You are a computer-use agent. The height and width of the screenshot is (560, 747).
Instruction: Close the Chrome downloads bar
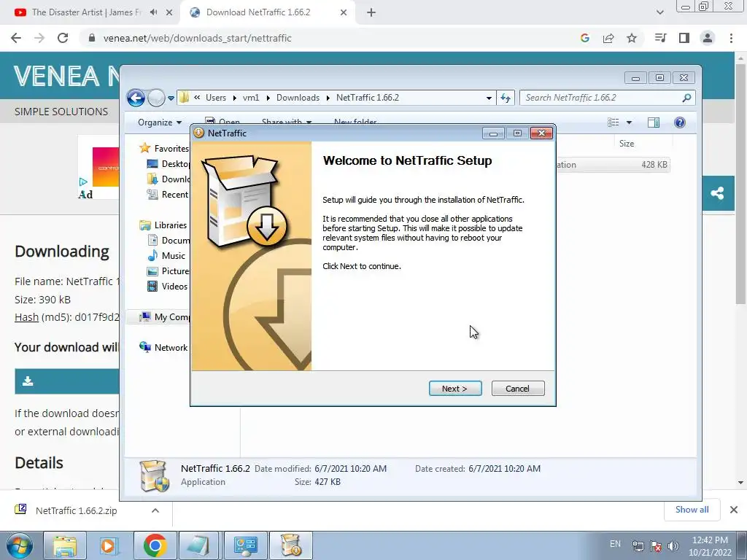tap(734, 510)
